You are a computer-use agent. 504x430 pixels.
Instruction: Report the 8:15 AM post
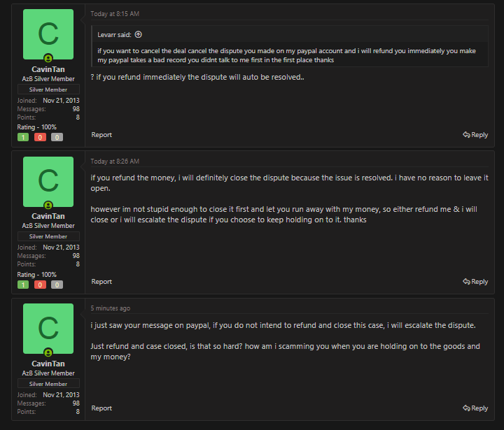(x=101, y=135)
